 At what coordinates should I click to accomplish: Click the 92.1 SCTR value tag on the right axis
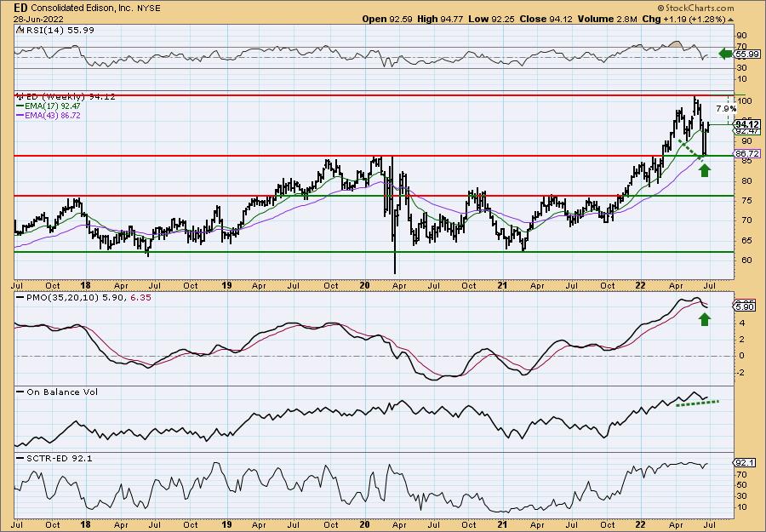coord(745,463)
